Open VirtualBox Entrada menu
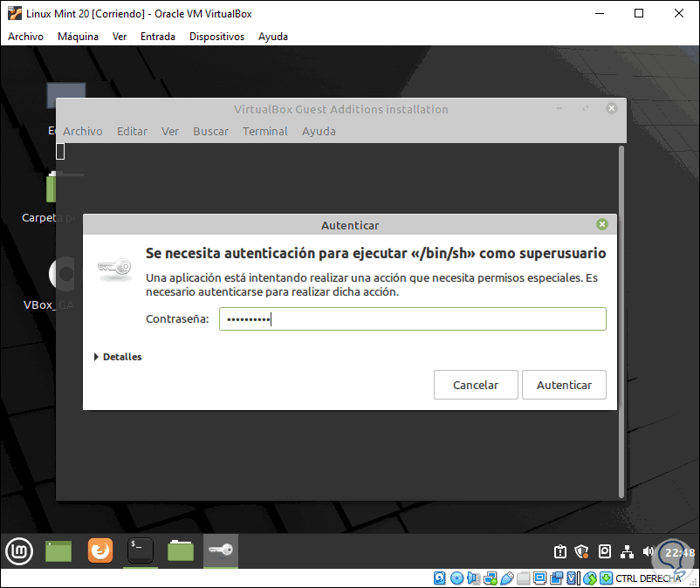 [x=158, y=37]
